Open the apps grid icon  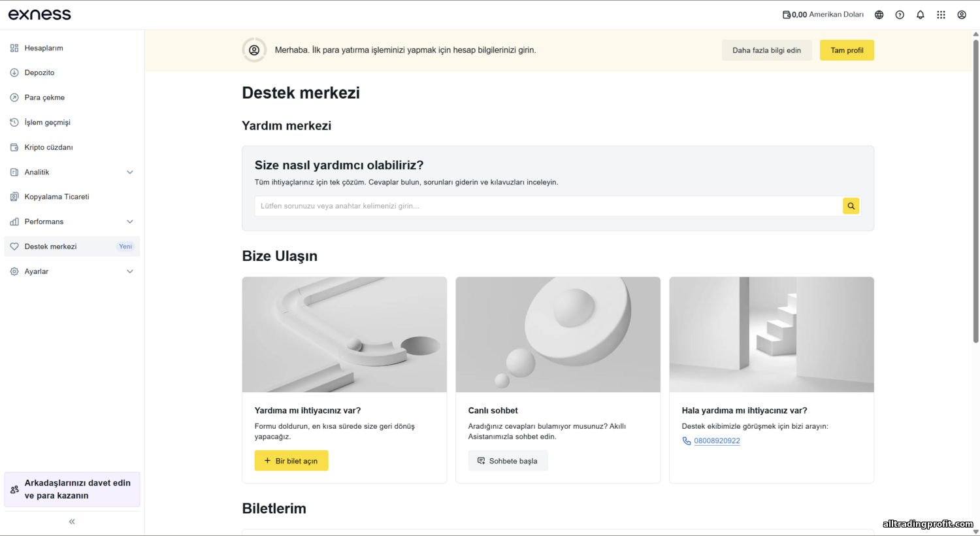click(941, 14)
